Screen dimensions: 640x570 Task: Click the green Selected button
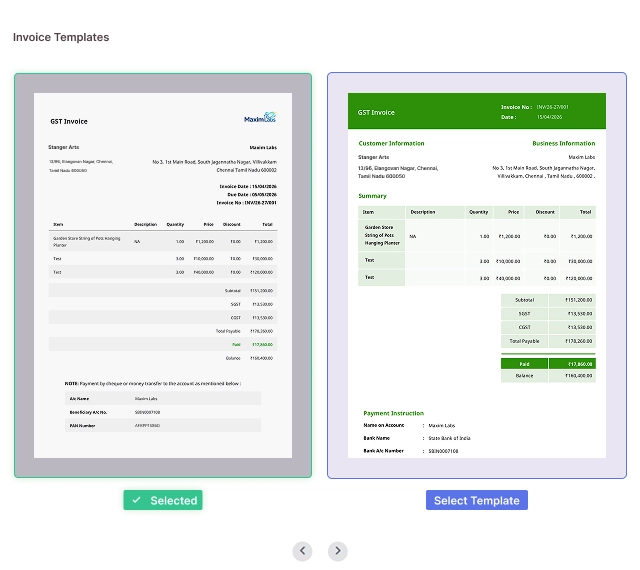pyautogui.click(x=163, y=500)
